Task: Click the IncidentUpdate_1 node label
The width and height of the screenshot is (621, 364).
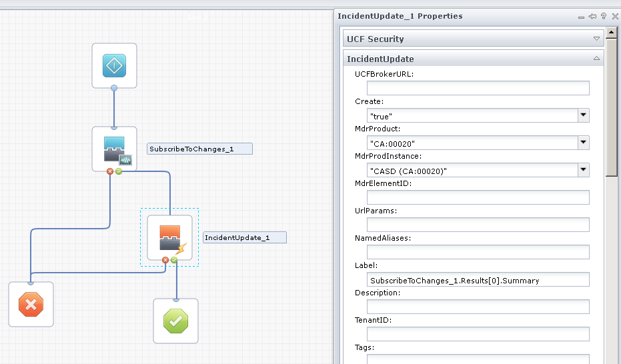Action: (x=245, y=237)
